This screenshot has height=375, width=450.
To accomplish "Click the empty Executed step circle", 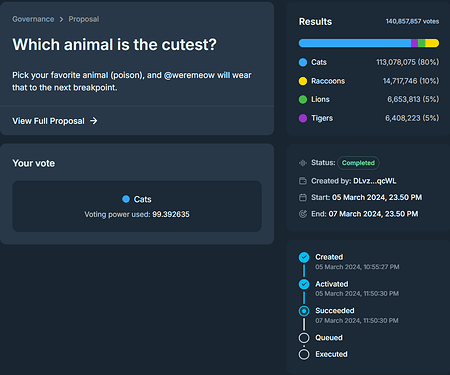I will (x=304, y=354).
